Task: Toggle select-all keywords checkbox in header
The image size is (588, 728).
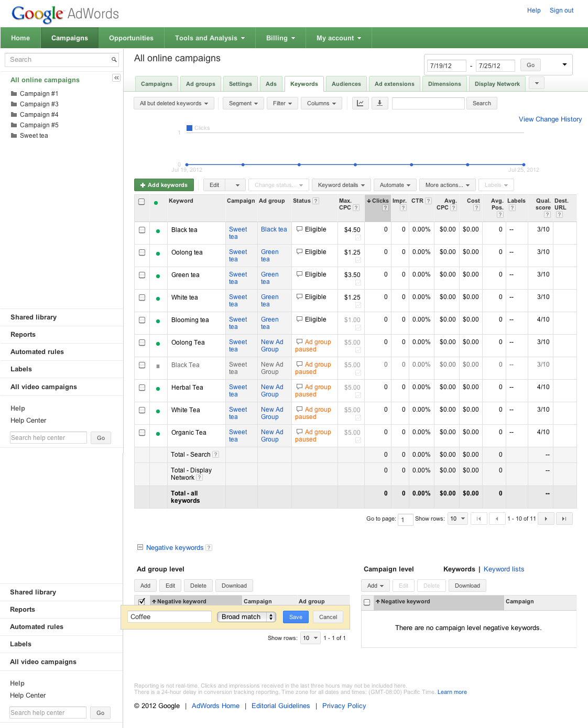Action: pos(141,202)
